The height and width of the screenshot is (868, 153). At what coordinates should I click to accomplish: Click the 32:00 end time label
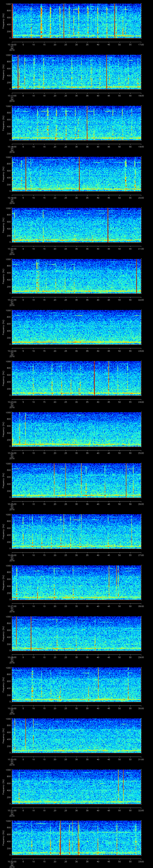pyautogui.click(x=141, y=810)
